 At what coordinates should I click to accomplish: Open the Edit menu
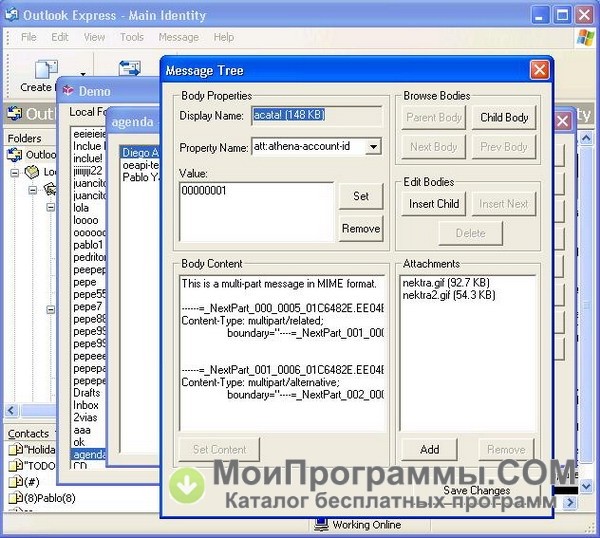[60, 37]
